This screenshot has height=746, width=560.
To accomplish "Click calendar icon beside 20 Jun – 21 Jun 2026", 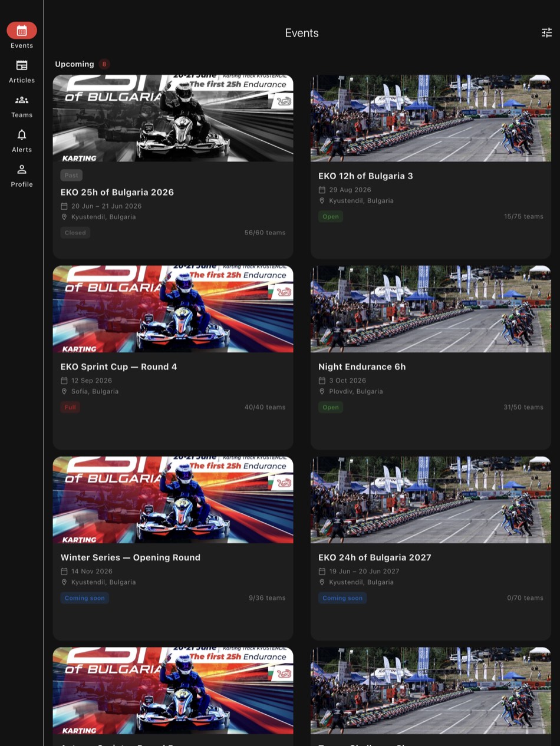I will 64,206.
